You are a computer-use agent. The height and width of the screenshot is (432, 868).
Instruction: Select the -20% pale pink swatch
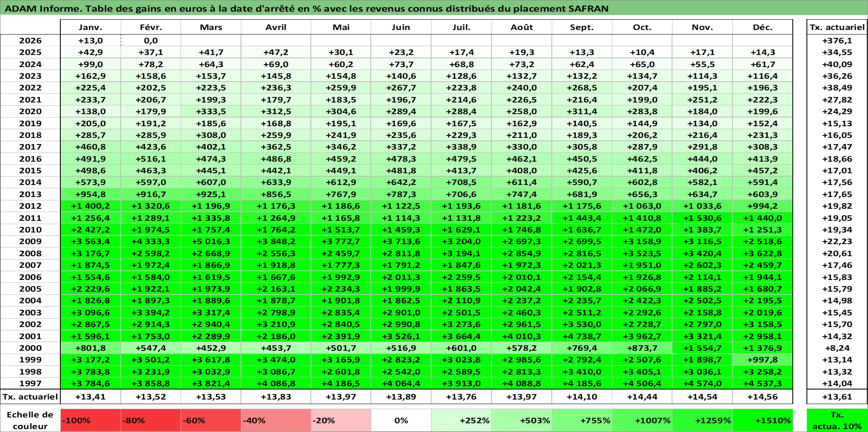point(341,420)
